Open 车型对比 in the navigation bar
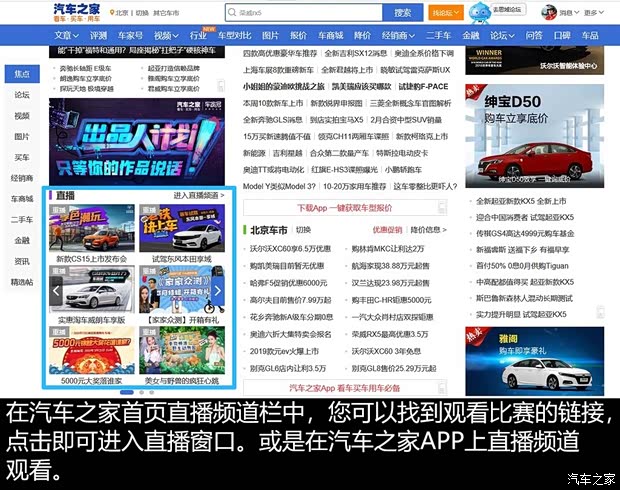This screenshot has height=490, width=620. click(234, 36)
